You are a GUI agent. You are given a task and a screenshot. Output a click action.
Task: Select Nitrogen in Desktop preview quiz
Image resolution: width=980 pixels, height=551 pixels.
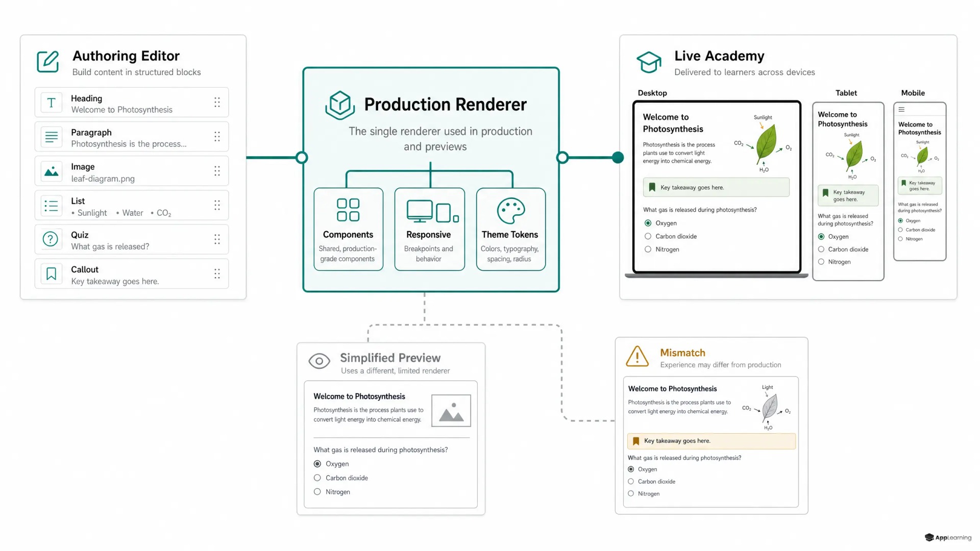(648, 249)
